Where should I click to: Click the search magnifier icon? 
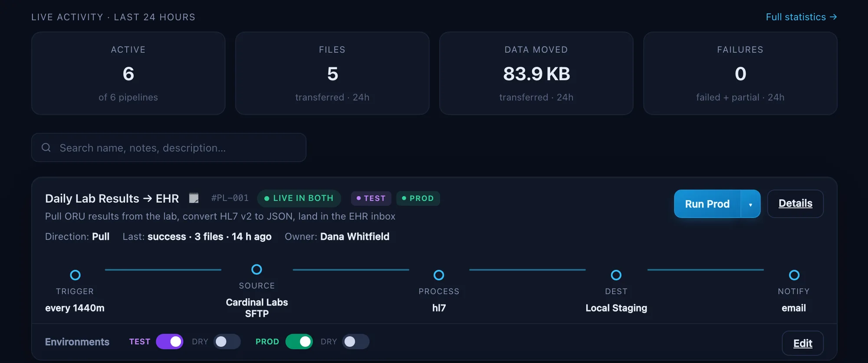pyautogui.click(x=46, y=148)
